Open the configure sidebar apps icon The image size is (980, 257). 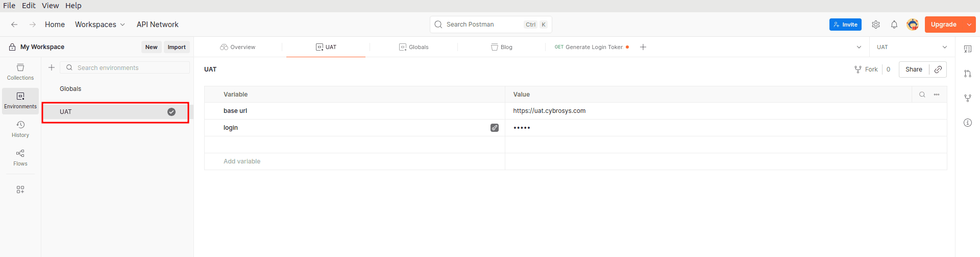click(20, 190)
